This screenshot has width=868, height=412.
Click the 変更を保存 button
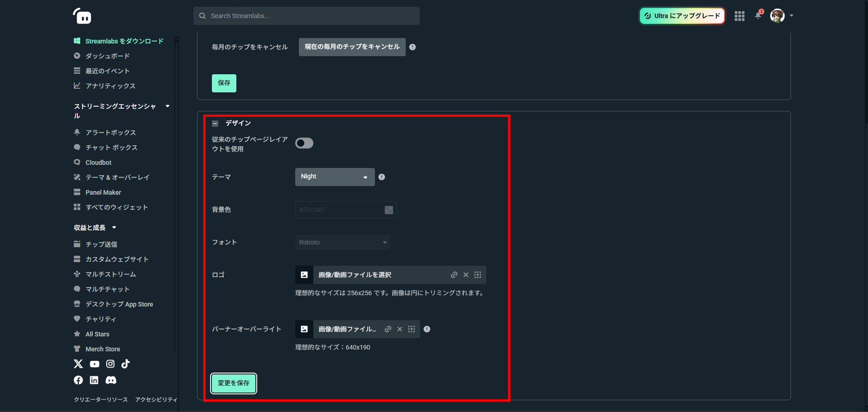click(234, 383)
